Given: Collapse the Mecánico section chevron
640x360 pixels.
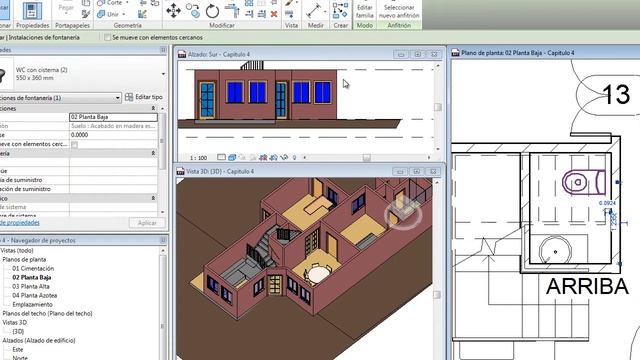Looking at the screenshot, I should 153,198.
